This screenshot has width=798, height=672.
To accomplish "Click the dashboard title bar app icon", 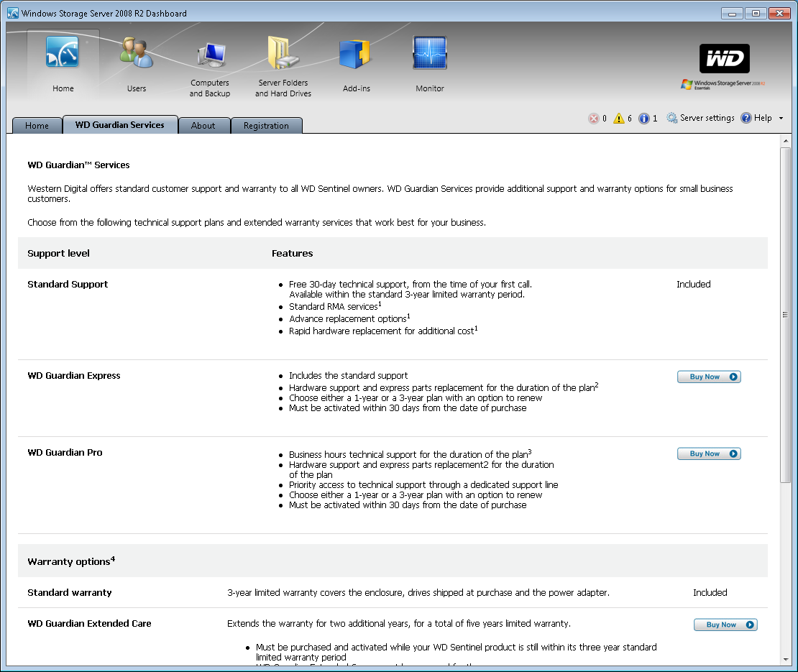I will click(13, 13).
